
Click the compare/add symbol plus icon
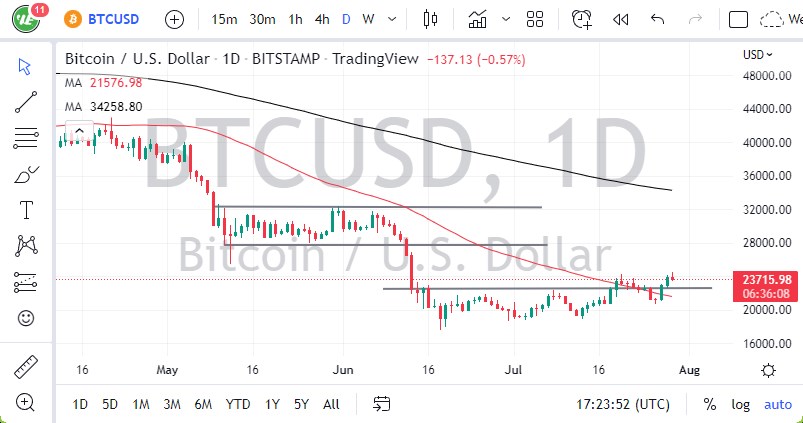tap(174, 19)
